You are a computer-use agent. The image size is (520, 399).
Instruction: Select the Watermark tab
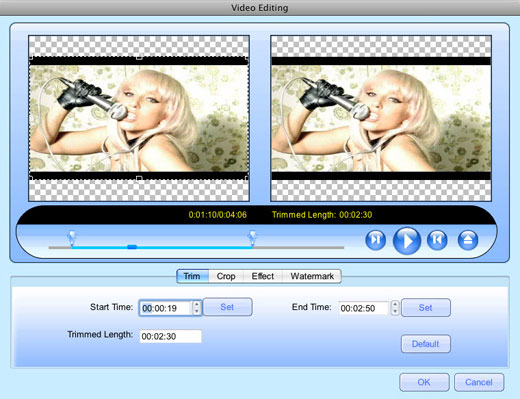(x=312, y=276)
